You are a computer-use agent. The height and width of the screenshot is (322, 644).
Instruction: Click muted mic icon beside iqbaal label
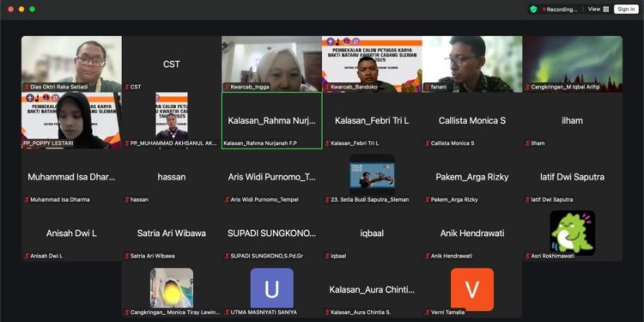point(327,256)
